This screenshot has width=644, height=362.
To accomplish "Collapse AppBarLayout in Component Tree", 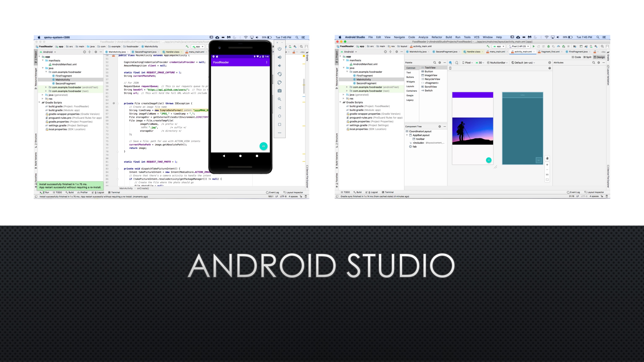I will pyautogui.click(x=407, y=135).
